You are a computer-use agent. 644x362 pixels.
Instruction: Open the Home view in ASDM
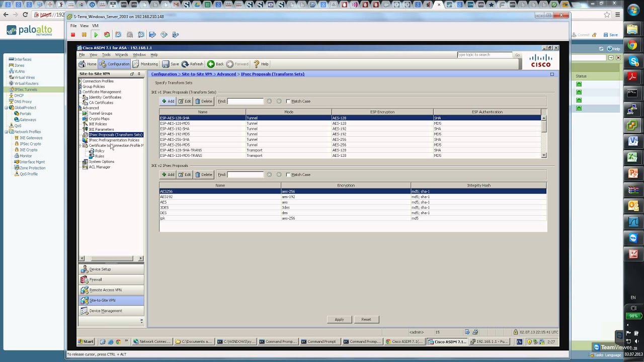click(88, 64)
